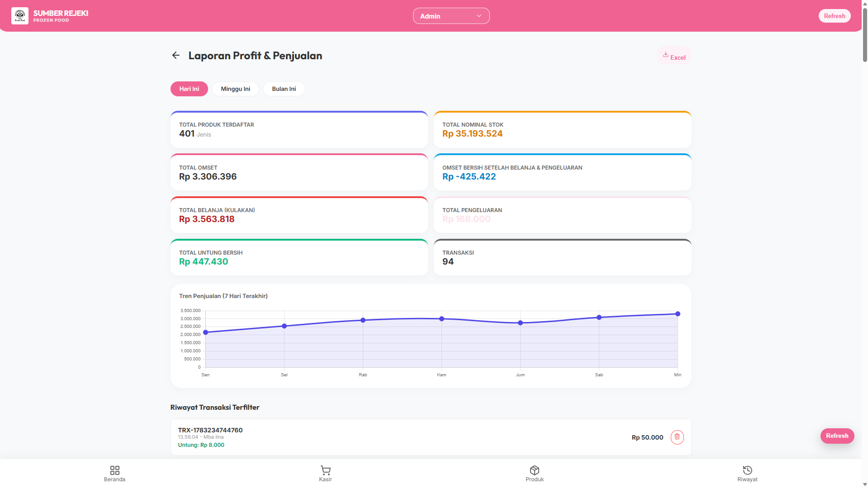The height and width of the screenshot is (488, 868).
Task: Select the Hari Ini filter tab
Action: (189, 89)
